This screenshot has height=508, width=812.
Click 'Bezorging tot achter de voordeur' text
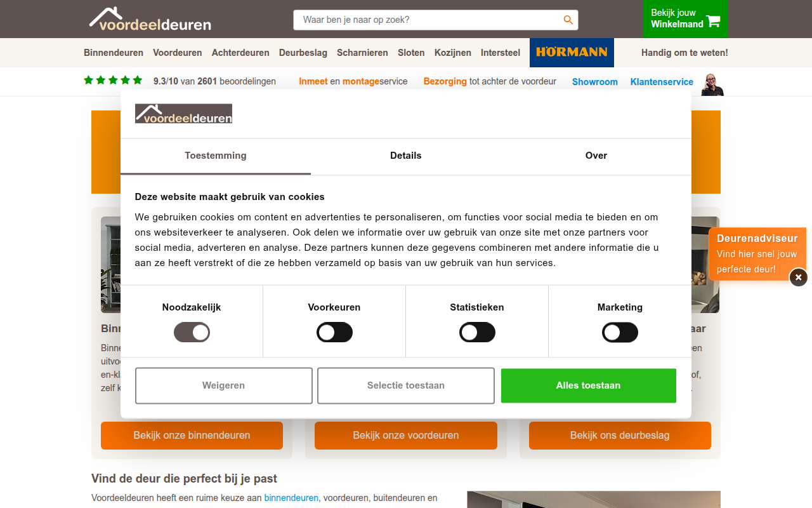[490, 81]
